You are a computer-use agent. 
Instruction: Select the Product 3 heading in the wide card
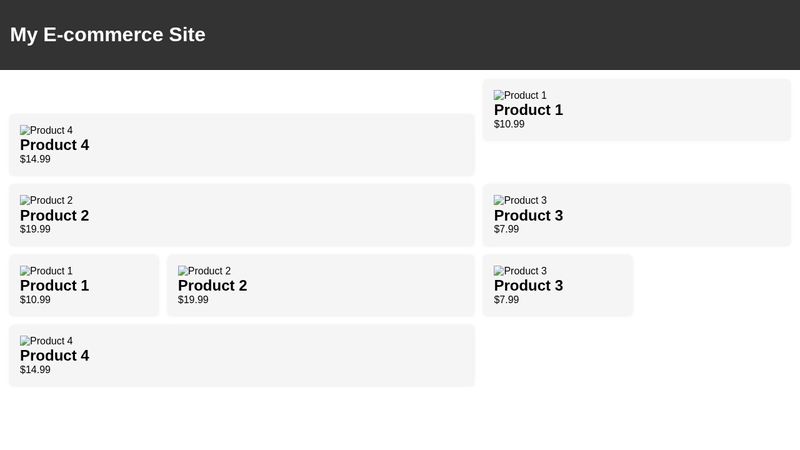(528, 215)
